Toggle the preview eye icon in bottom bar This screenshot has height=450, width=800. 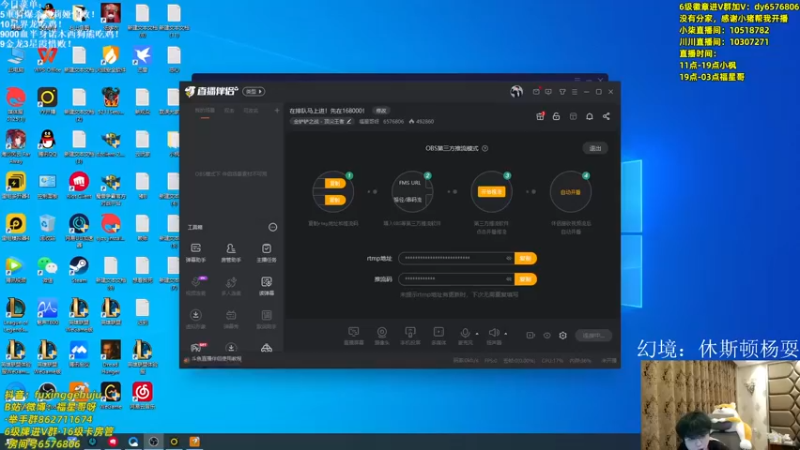[547, 336]
